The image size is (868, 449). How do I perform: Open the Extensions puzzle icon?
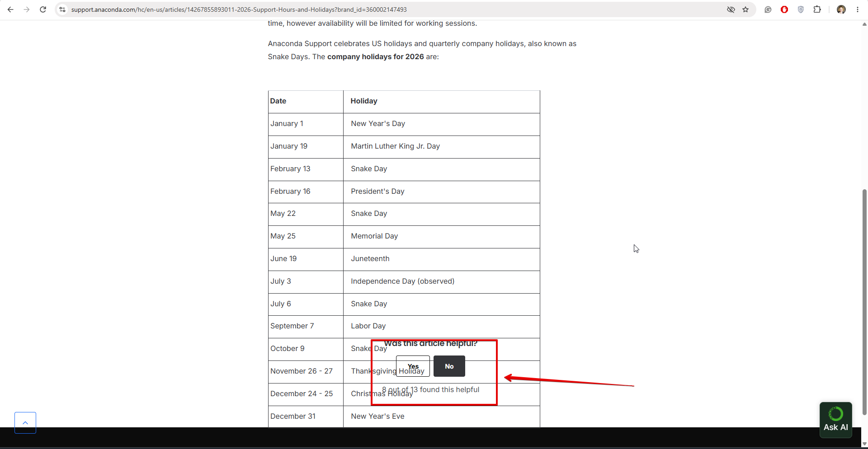point(817,9)
